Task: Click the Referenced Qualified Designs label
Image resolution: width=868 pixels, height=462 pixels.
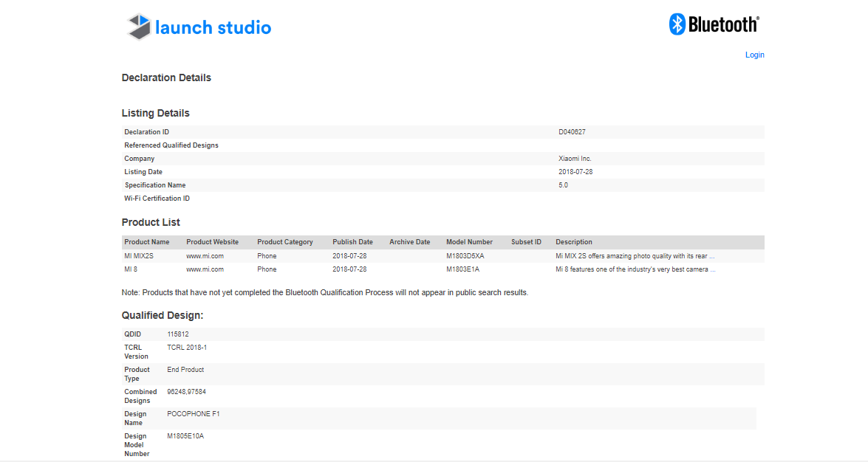Action: (x=171, y=145)
